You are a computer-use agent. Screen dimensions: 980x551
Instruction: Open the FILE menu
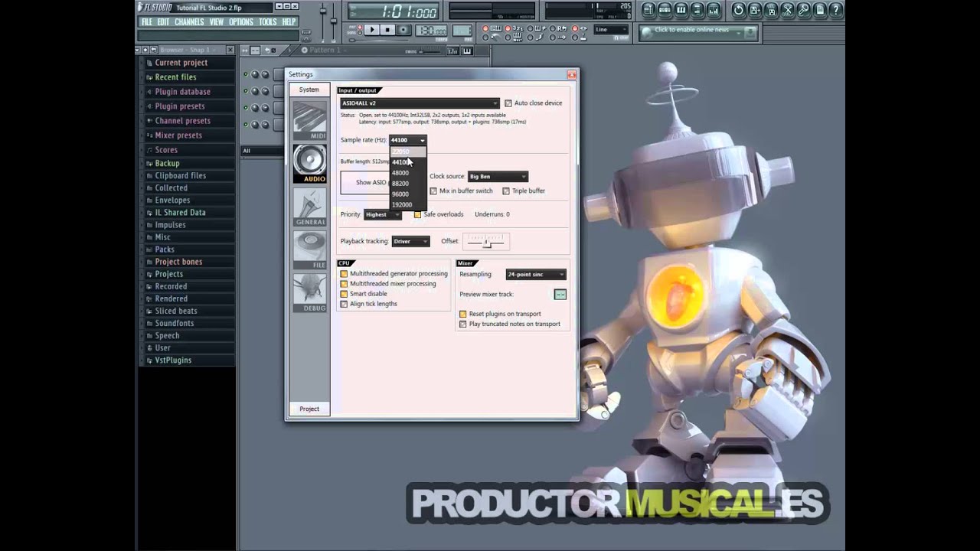[x=146, y=22]
